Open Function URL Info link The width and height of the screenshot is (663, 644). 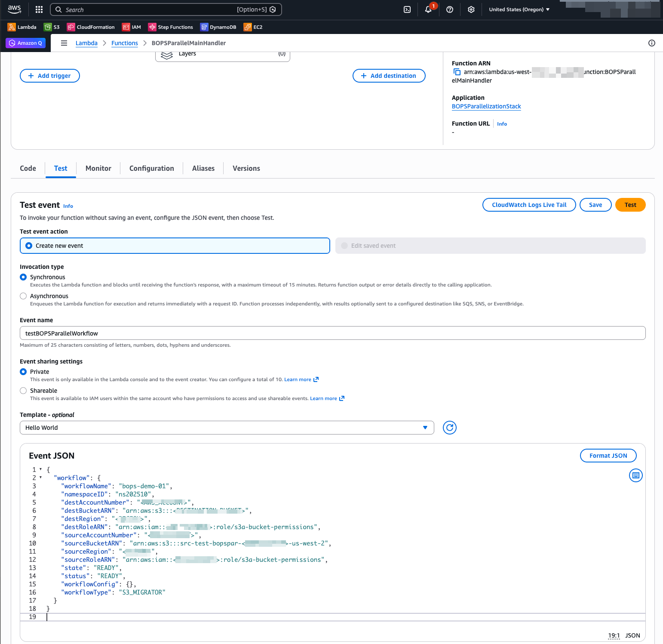click(x=502, y=124)
